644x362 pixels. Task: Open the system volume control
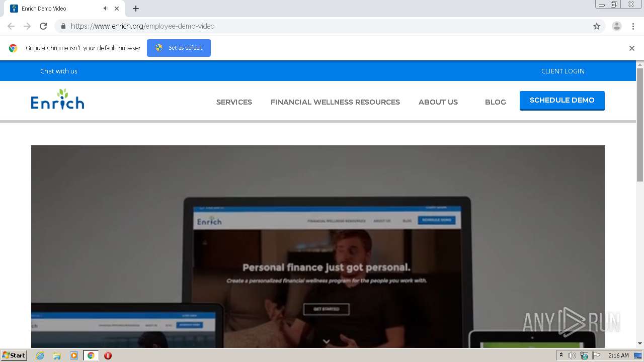(x=572, y=355)
